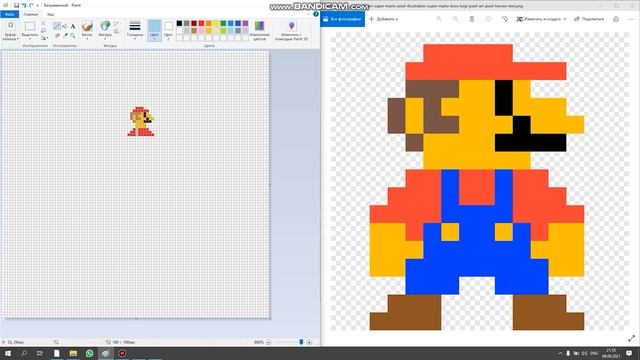The height and width of the screenshot is (360, 640).
Task: Pick the green color swatch
Action: 223,23
